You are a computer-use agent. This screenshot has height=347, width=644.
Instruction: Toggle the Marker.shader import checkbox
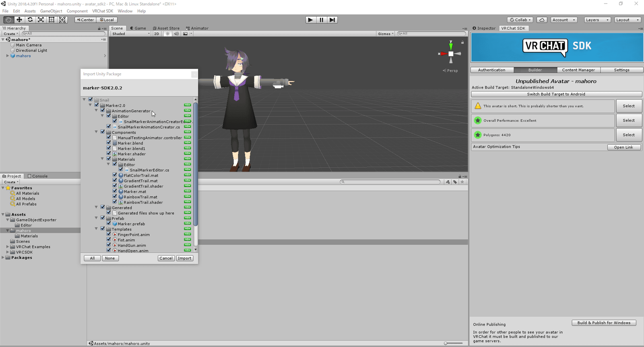pos(109,154)
